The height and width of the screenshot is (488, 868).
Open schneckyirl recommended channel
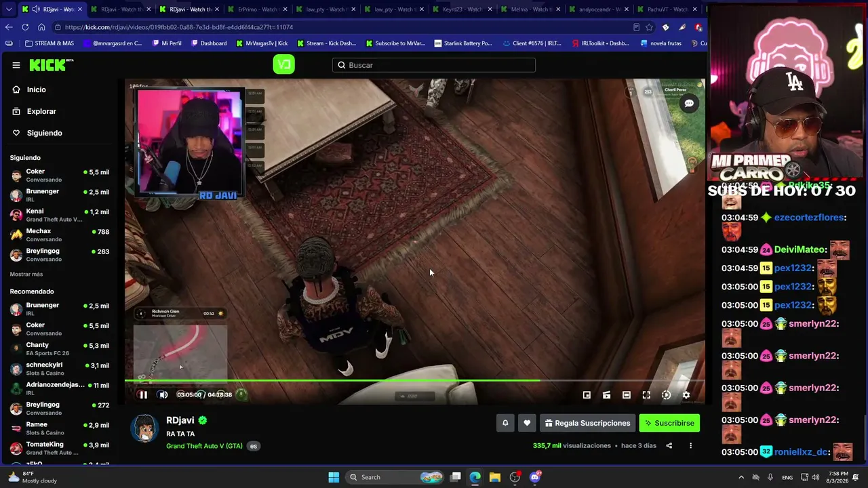[x=60, y=368]
